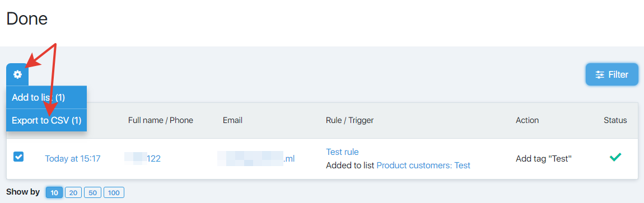
Task: Choose Export to CSV (1)
Action: click(46, 120)
